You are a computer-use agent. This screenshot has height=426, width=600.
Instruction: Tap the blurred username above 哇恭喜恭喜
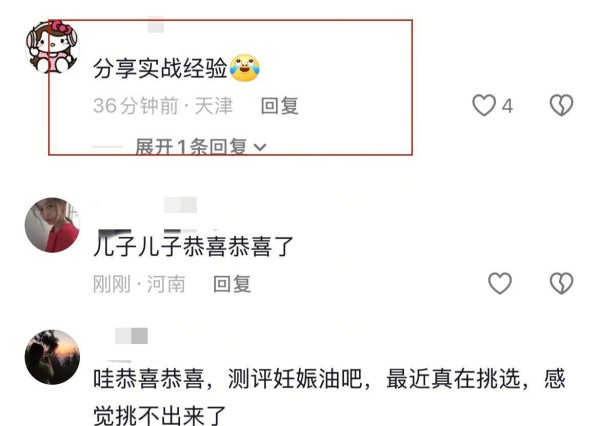(131, 336)
